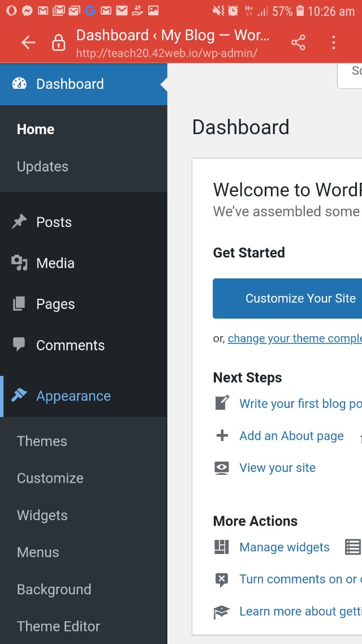Open the Manage widgets link

point(284,547)
